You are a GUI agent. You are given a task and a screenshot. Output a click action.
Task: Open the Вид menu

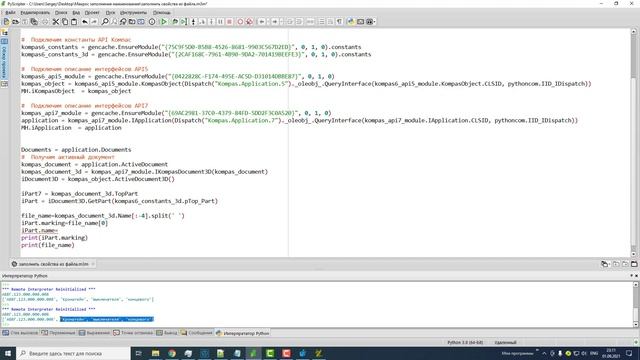coord(76,13)
